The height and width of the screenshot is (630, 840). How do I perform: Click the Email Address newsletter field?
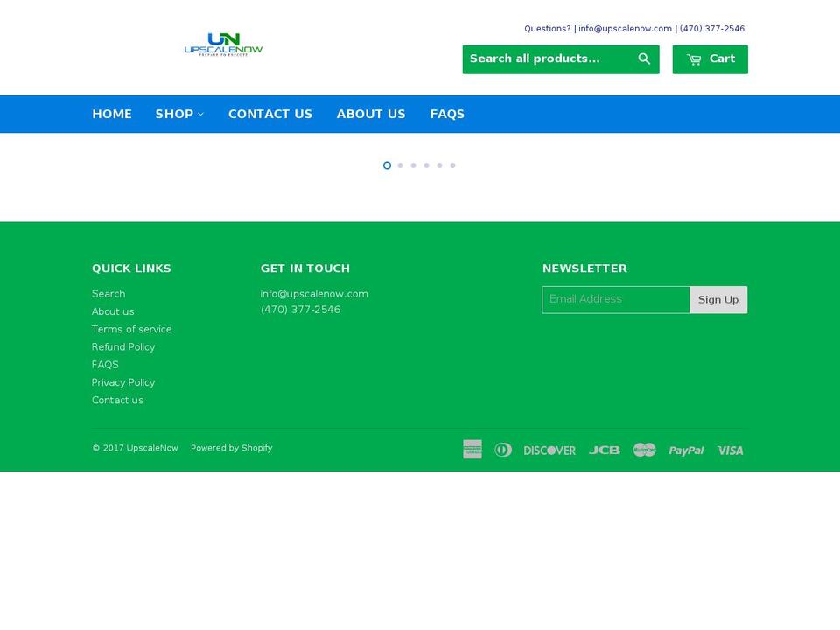(616, 298)
